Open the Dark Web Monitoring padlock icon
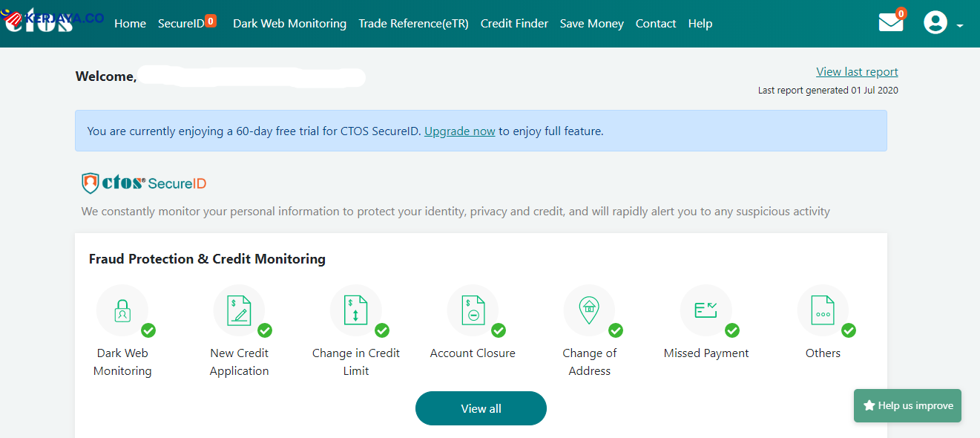Screen dimensions: 980x438 click(x=122, y=310)
